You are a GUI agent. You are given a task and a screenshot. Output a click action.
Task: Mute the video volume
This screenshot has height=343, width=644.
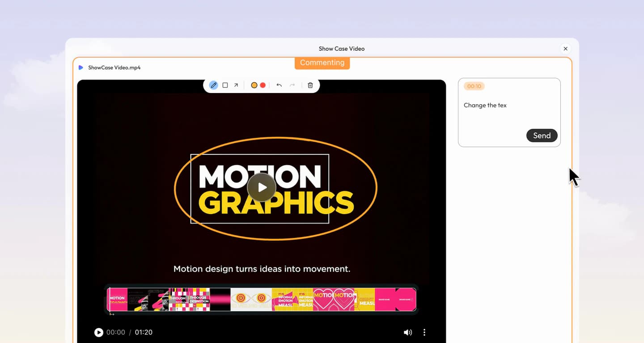point(408,332)
